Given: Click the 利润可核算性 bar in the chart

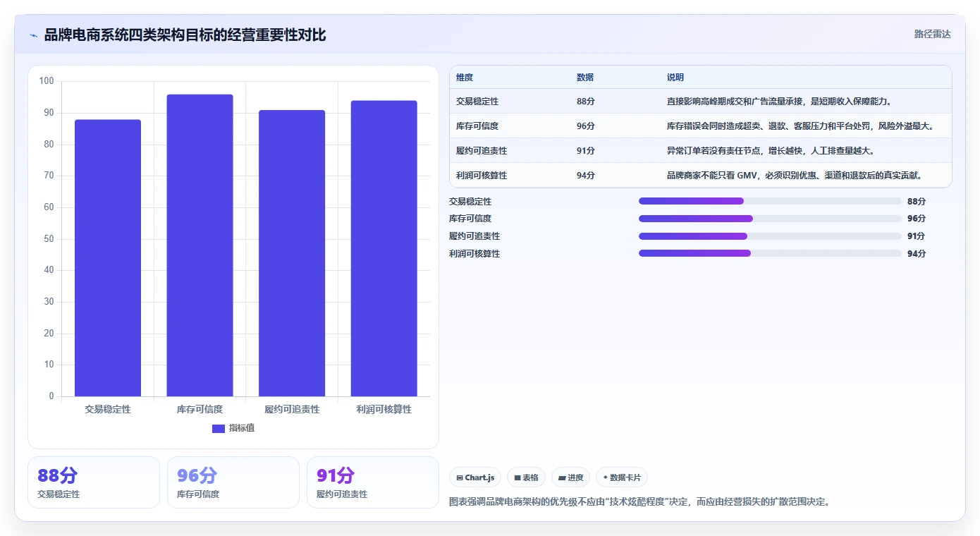Looking at the screenshot, I should click(x=384, y=248).
